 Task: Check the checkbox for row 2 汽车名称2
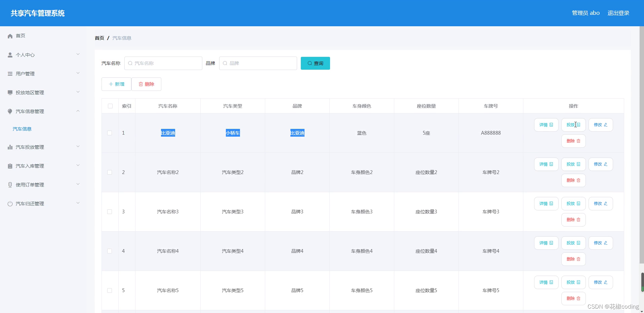coord(110,172)
